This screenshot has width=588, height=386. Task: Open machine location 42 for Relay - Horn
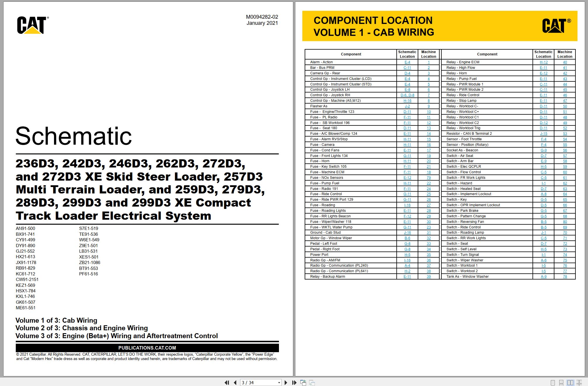tap(565, 73)
